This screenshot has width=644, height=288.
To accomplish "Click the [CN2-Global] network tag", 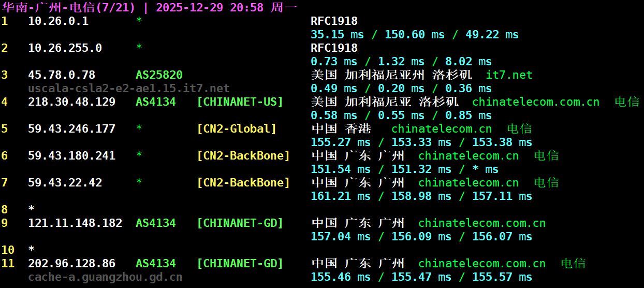I will click(x=237, y=129).
